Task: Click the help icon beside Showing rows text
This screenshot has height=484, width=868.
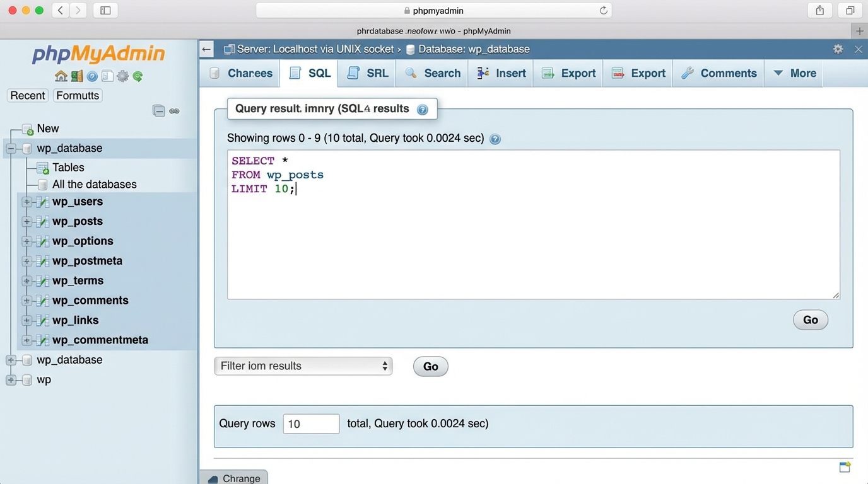Action: pyautogui.click(x=495, y=139)
